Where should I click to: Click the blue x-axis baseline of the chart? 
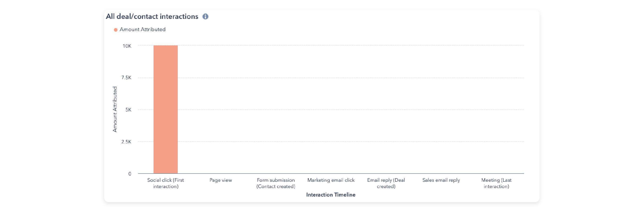[350, 174]
